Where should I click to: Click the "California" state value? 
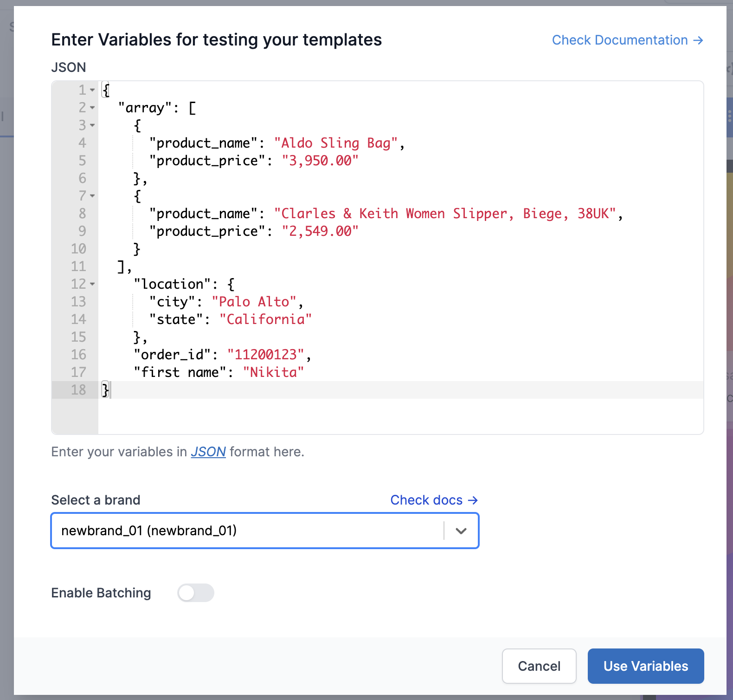click(266, 319)
